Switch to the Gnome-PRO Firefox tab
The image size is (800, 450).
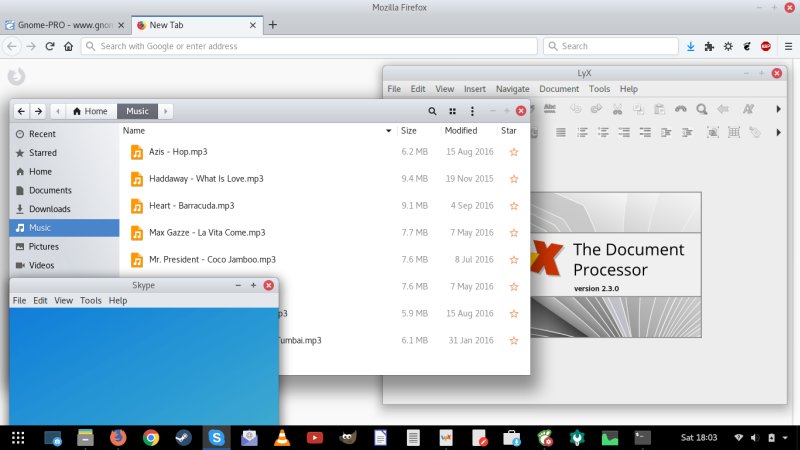coord(65,25)
